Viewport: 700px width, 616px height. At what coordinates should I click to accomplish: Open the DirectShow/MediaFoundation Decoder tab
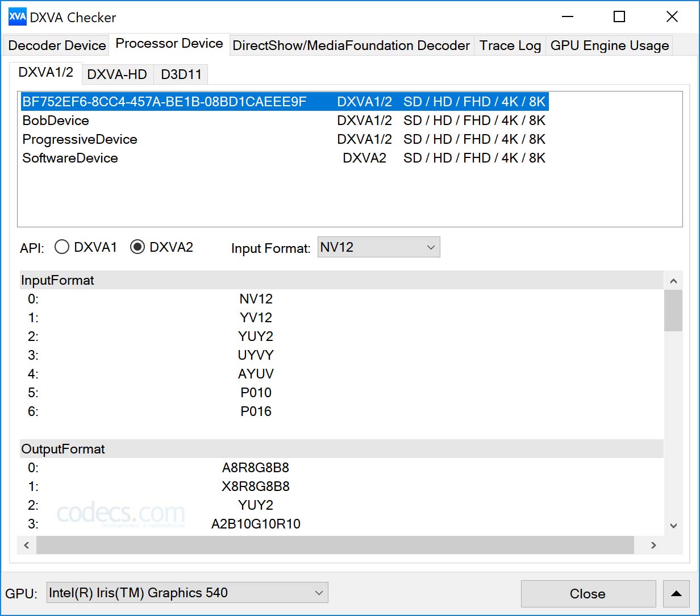coord(351,45)
